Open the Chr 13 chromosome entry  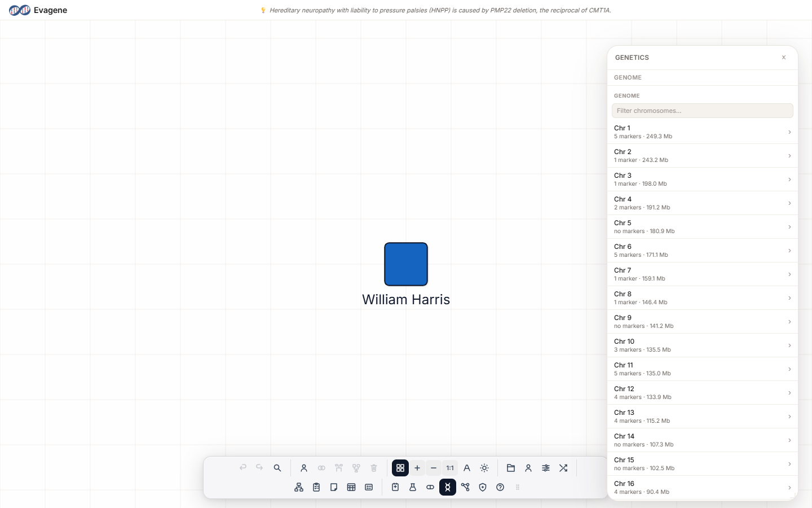(x=703, y=417)
